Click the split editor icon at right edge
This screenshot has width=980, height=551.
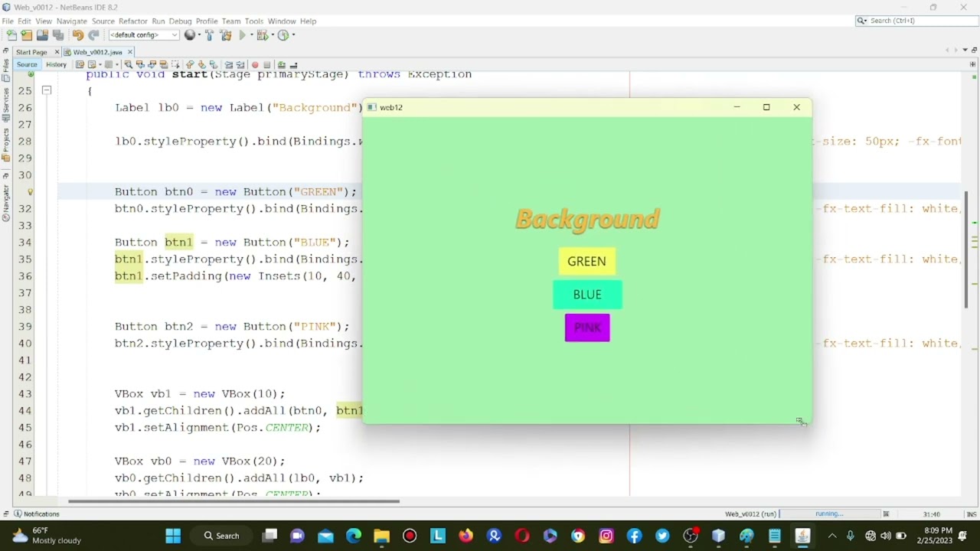point(973,64)
